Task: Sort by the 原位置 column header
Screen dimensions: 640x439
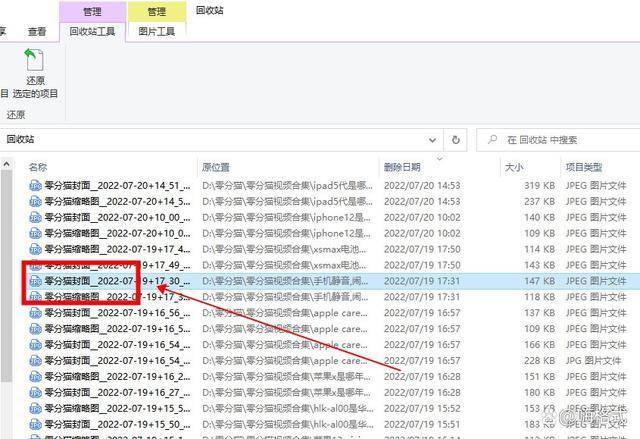Action: coord(216,167)
